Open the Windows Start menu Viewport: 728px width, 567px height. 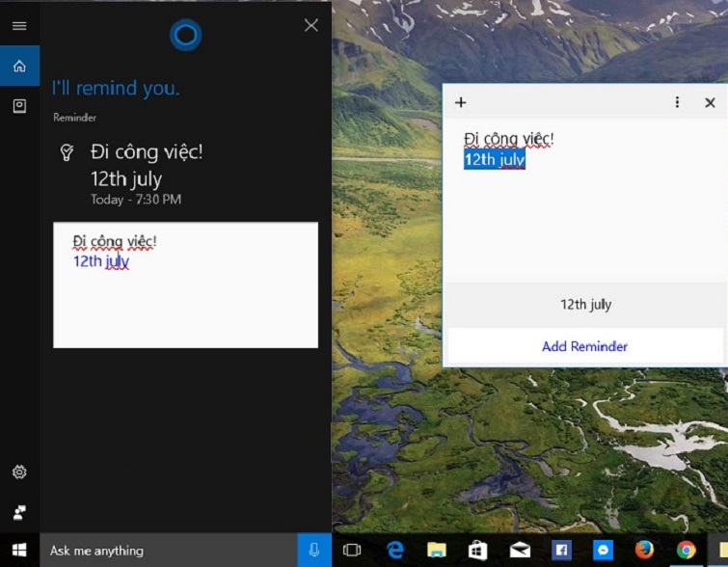(19, 551)
